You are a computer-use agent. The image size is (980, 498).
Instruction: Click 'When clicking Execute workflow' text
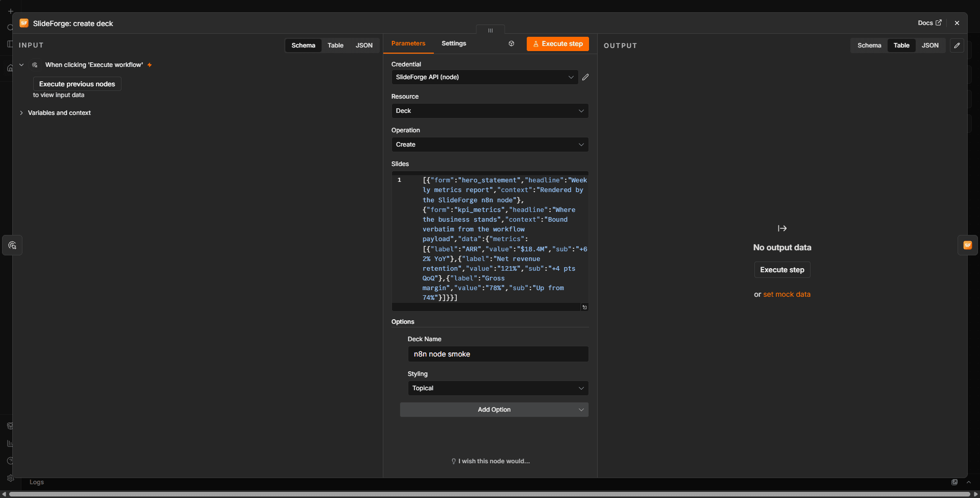coord(94,65)
